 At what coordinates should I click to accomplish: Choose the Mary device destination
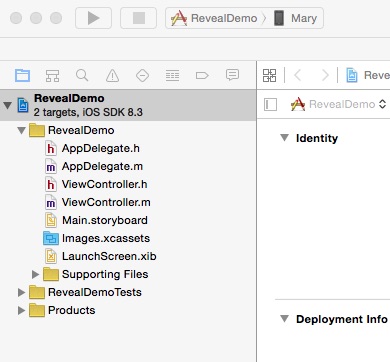click(x=295, y=18)
